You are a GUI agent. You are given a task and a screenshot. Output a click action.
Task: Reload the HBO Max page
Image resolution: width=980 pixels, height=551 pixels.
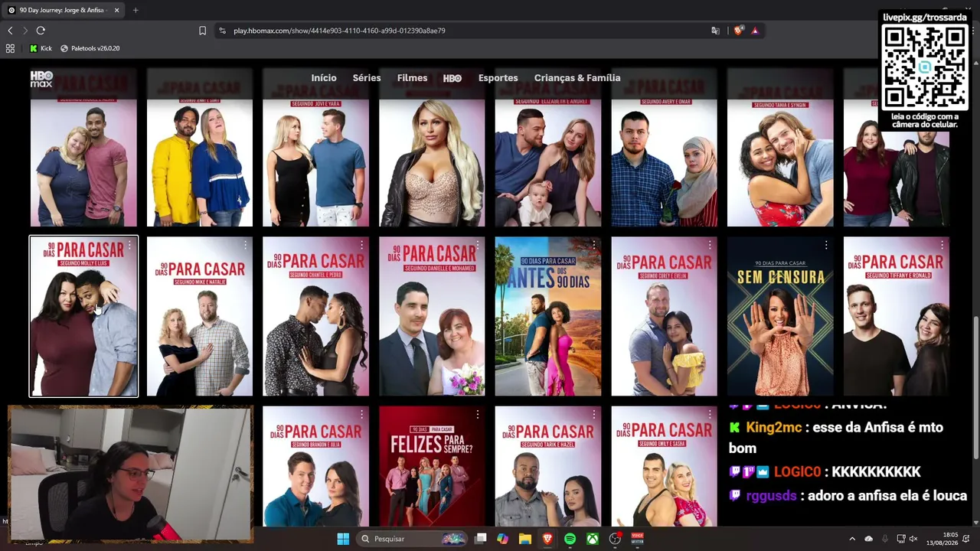click(x=41, y=31)
